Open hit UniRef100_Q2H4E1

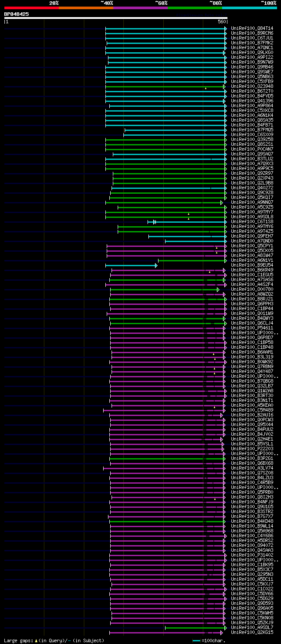pos(252,439)
